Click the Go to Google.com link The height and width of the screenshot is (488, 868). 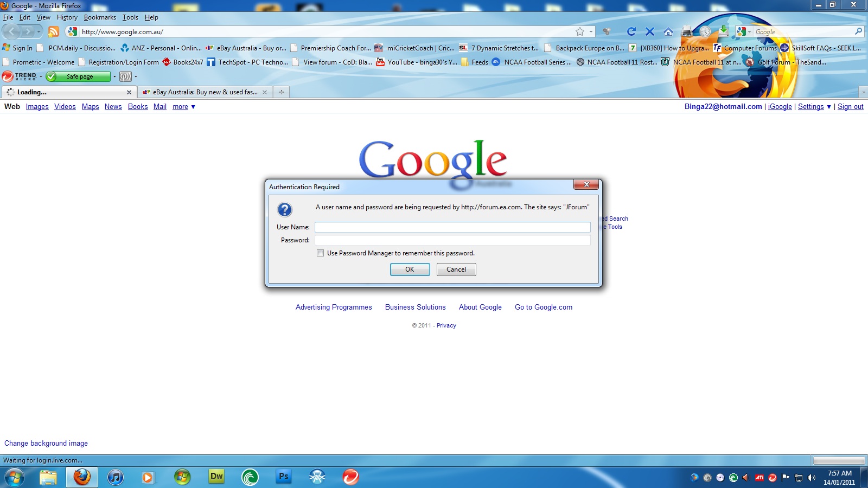point(544,307)
